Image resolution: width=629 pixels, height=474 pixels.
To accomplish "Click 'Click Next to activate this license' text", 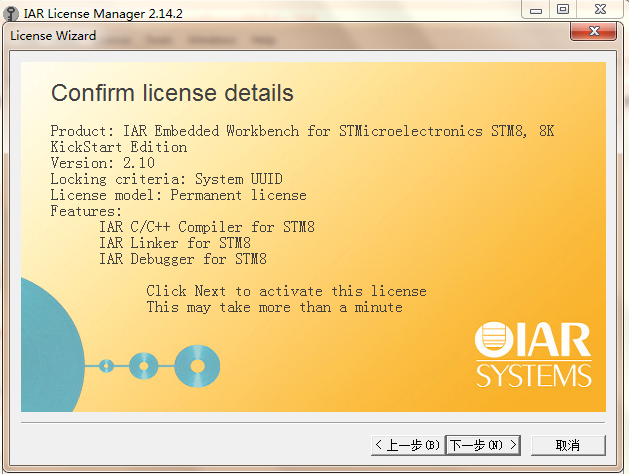I will pos(286,291).
